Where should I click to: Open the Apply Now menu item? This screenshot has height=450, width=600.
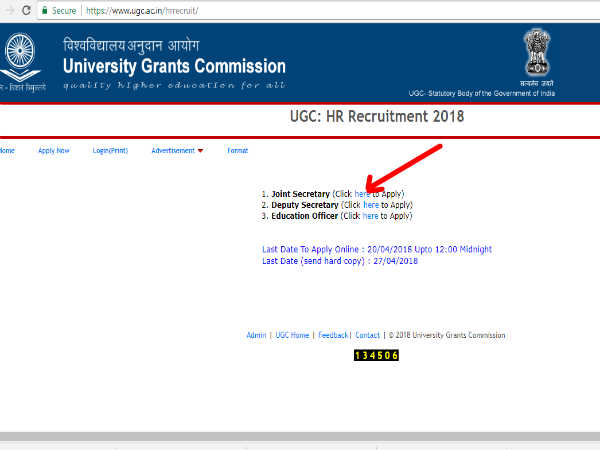pyautogui.click(x=54, y=150)
